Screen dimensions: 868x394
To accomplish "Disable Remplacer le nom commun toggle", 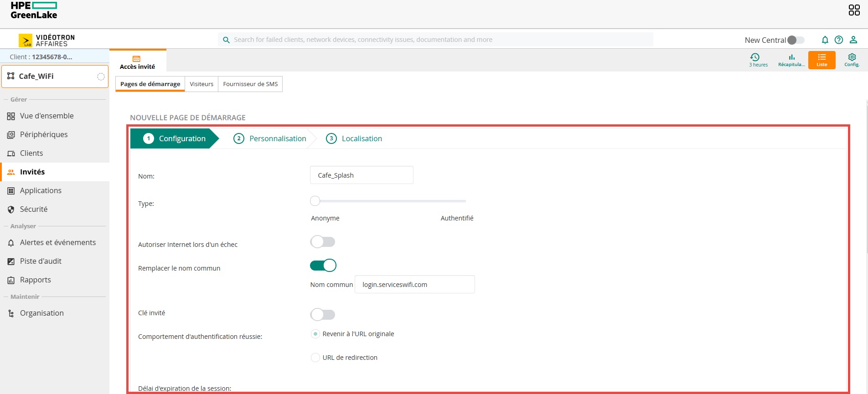I will (x=323, y=266).
